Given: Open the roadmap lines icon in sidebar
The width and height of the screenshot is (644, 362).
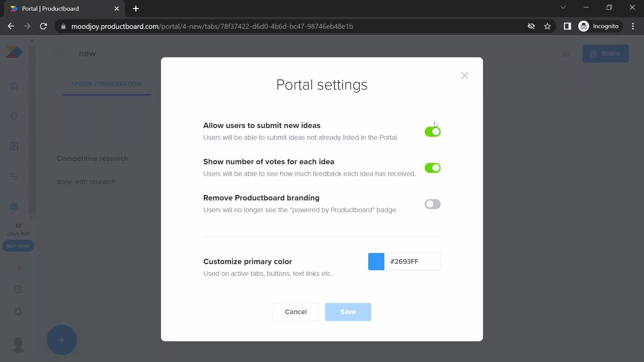Looking at the screenshot, I should pyautogui.click(x=14, y=176).
